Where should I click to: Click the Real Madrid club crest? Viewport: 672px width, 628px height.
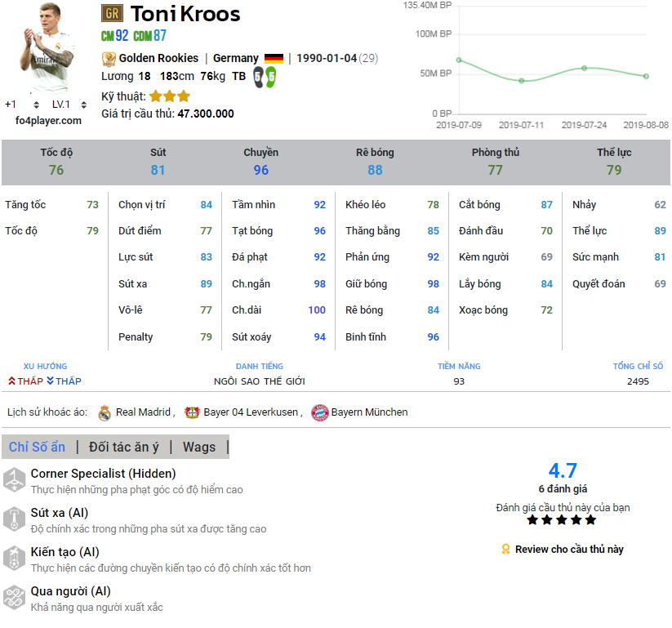point(105,412)
